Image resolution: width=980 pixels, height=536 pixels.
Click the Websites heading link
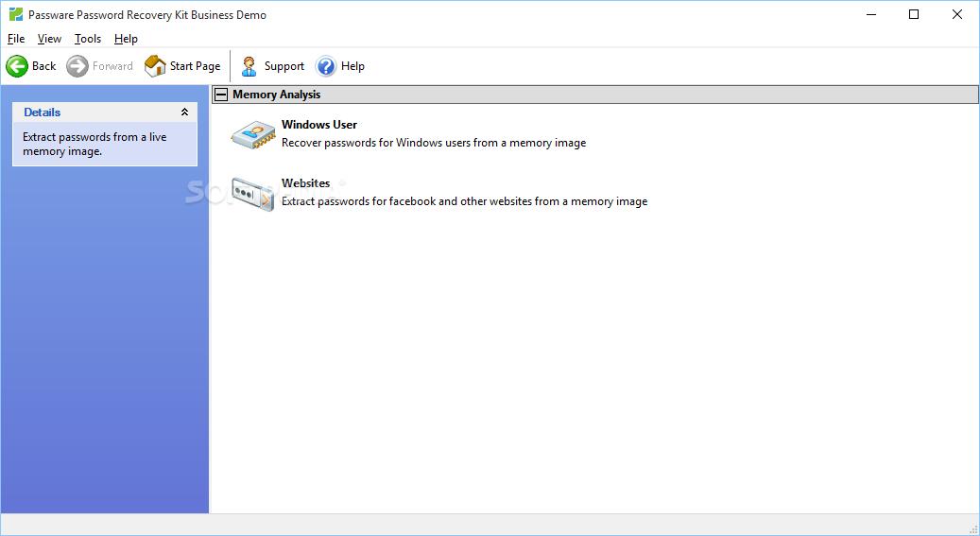(305, 183)
